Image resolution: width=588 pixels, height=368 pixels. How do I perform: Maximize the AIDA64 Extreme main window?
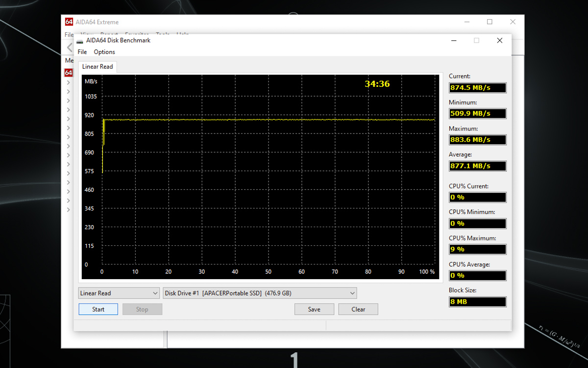point(490,22)
